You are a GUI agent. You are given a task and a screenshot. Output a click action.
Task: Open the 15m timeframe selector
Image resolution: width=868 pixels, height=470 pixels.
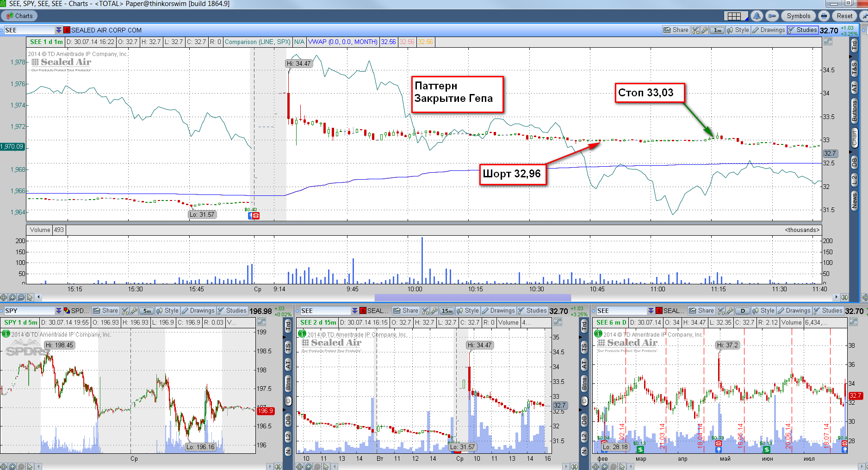tap(447, 311)
